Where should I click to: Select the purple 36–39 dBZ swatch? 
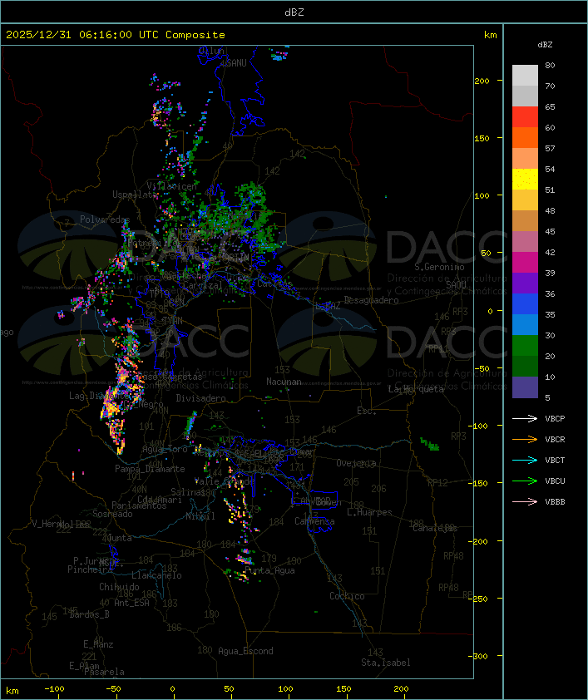(x=525, y=283)
